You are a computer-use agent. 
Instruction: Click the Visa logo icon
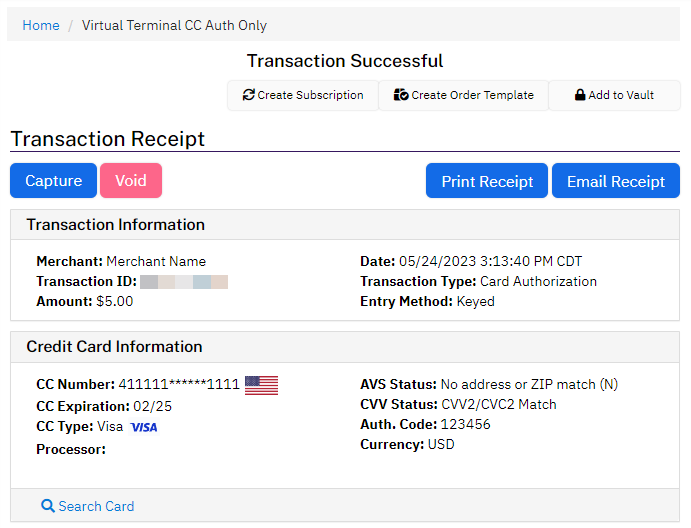click(144, 427)
